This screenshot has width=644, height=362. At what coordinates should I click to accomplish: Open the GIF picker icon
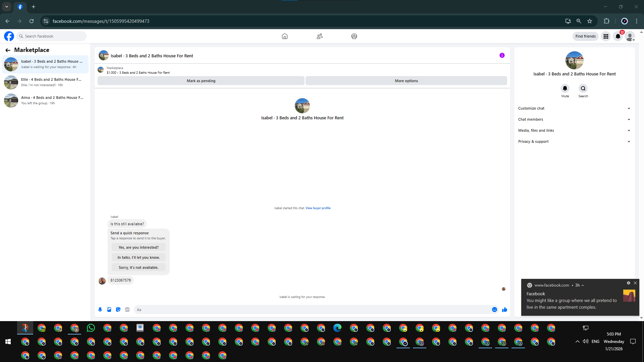pos(127,310)
